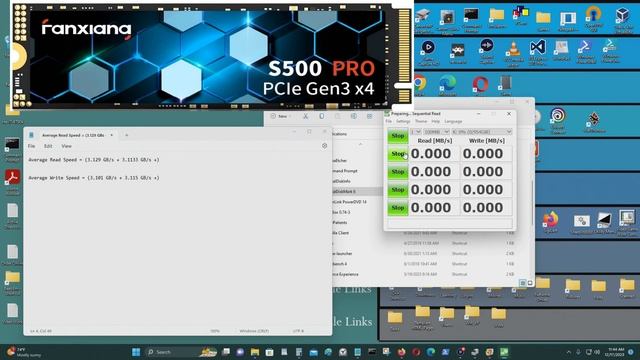Click the Cut icon in File Explorer toolbar
Viewport: 640px width, 360px height.
(305, 116)
